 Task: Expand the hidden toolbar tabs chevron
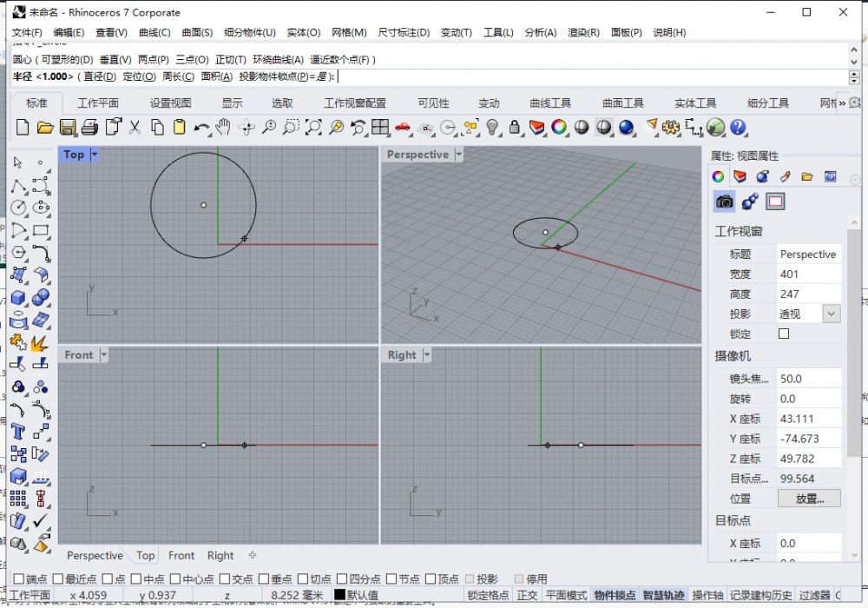point(842,103)
